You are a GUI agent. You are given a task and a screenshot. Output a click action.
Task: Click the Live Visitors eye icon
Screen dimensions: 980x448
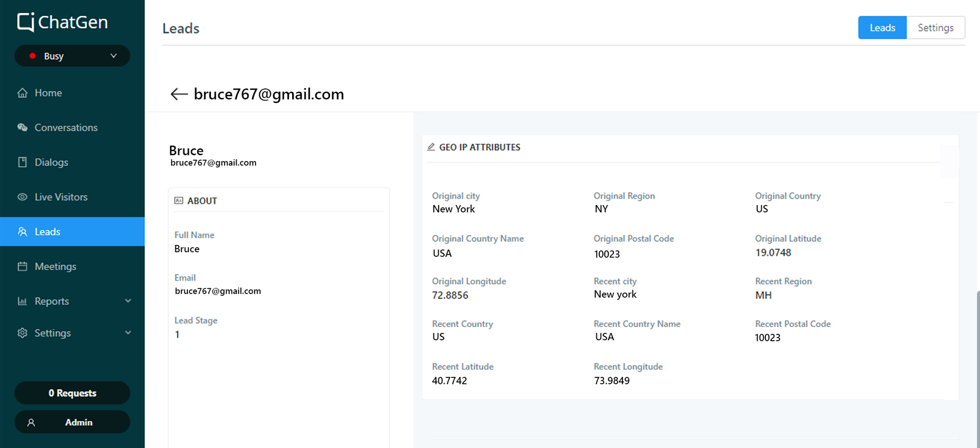click(x=22, y=197)
